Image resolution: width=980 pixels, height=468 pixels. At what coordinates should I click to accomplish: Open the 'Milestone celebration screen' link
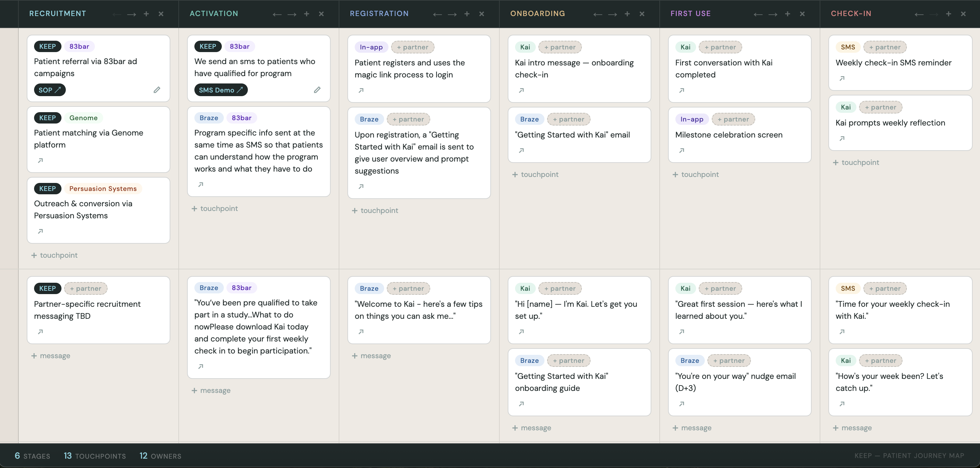tap(681, 150)
